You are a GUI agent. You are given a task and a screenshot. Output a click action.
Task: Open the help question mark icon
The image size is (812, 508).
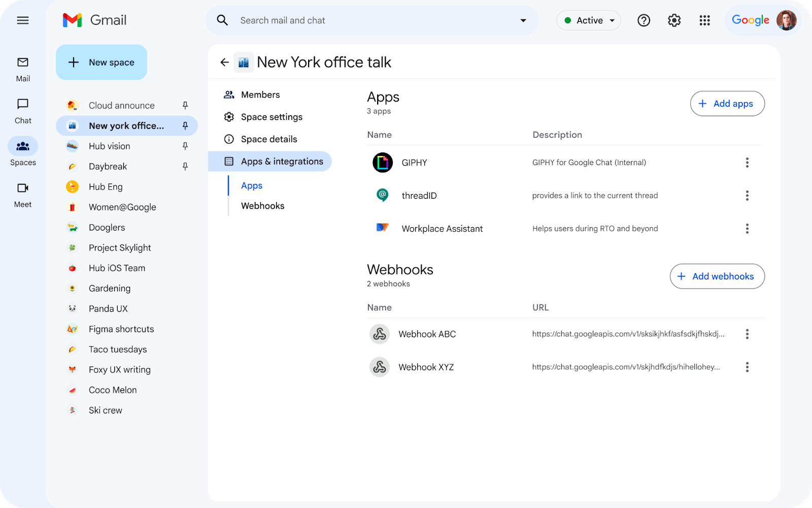(644, 20)
